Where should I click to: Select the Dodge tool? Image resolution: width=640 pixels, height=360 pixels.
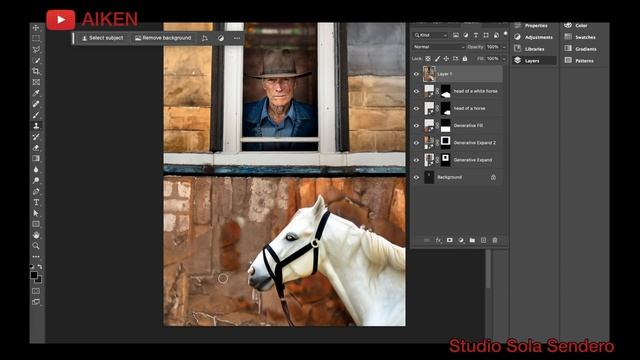pos(36,180)
